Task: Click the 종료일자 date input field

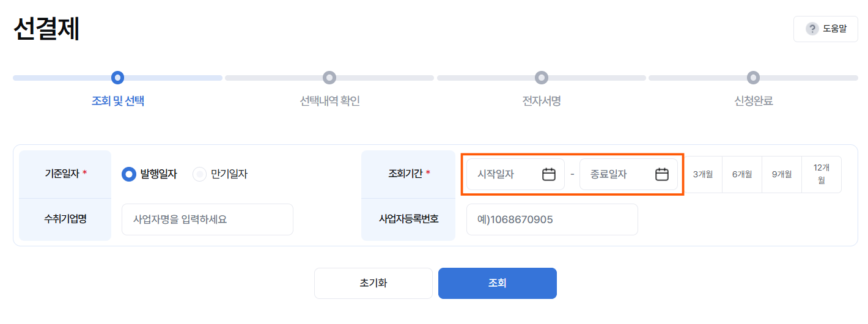Action: click(628, 174)
